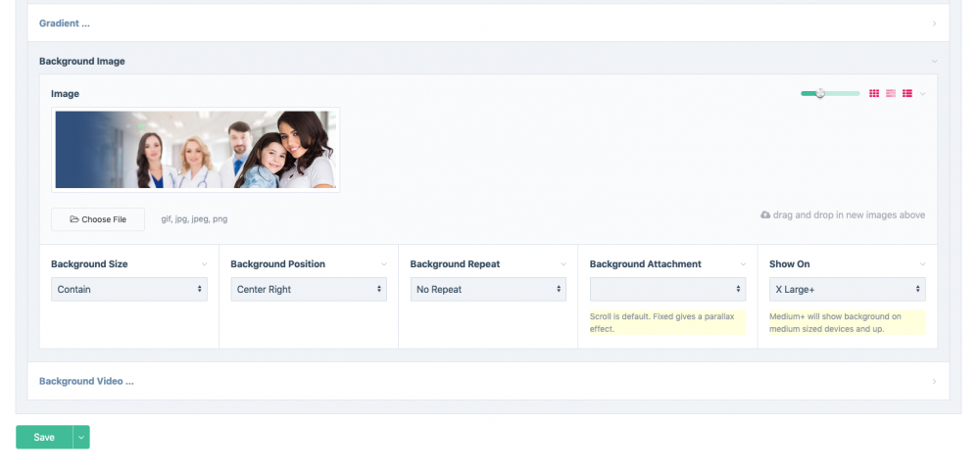The height and width of the screenshot is (472, 980).
Task: Click the Choose File button
Action: pyautogui.click(x=98, y=219)
